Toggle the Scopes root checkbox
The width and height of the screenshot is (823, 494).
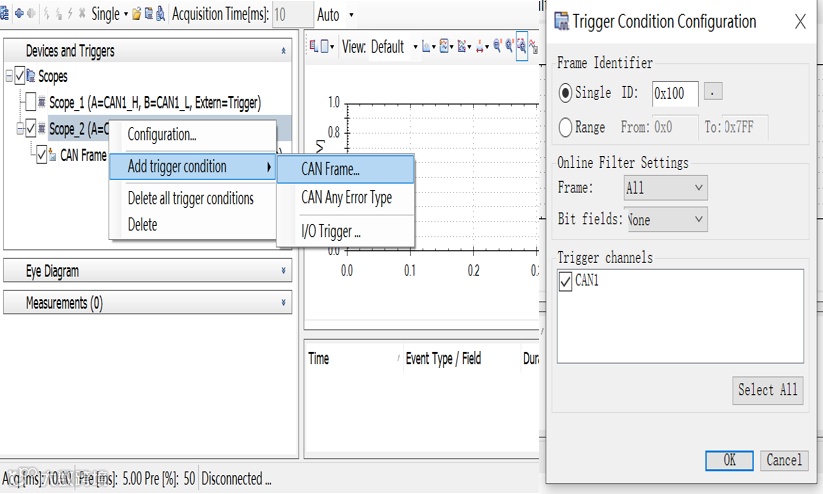(20, 76)
